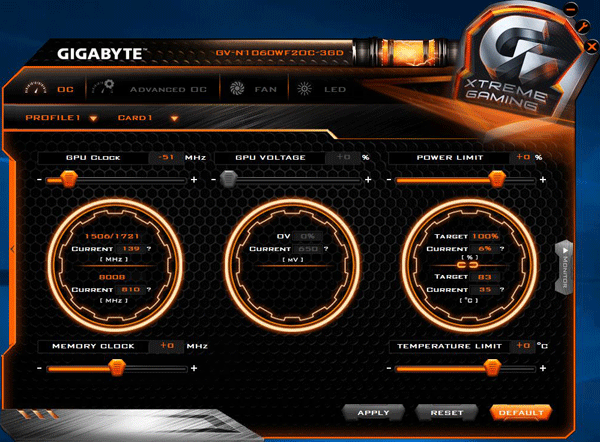Close the app with orange X
Viewport: 600px width, 442px height.
(x=592, y=47)
